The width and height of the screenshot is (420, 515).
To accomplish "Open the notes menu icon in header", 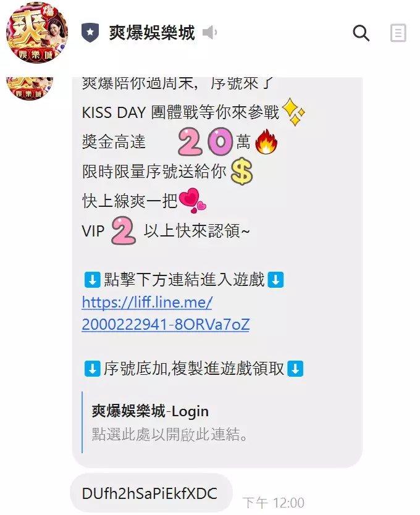I will 398,33.
